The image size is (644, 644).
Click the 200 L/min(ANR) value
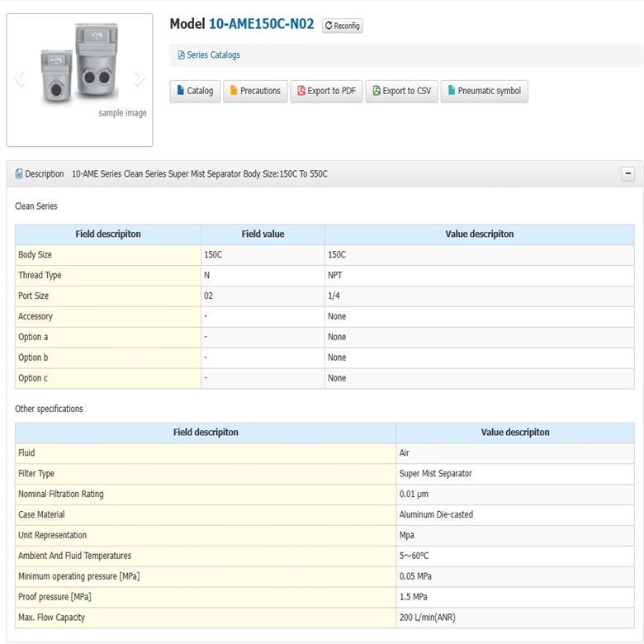tap(427, 618)
